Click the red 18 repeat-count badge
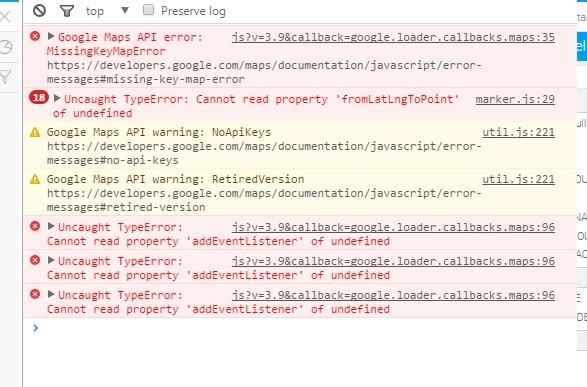 click(39, 98)
